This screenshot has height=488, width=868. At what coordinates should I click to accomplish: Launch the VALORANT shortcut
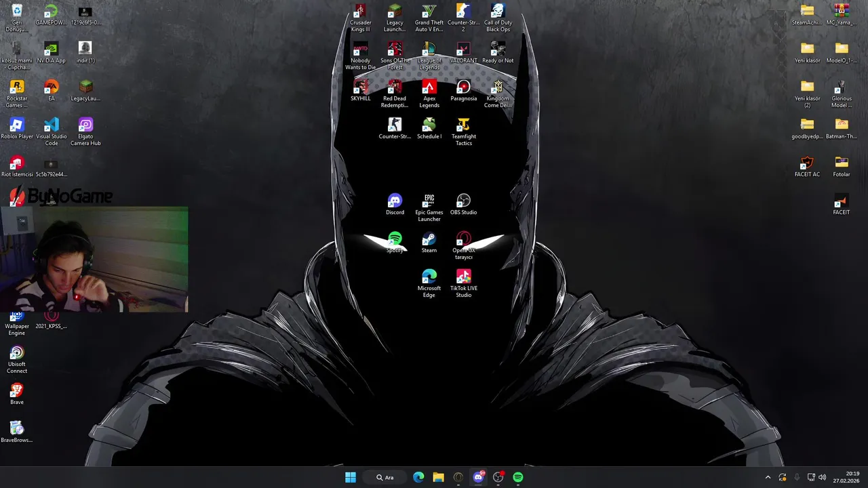[x=463, y=53]
